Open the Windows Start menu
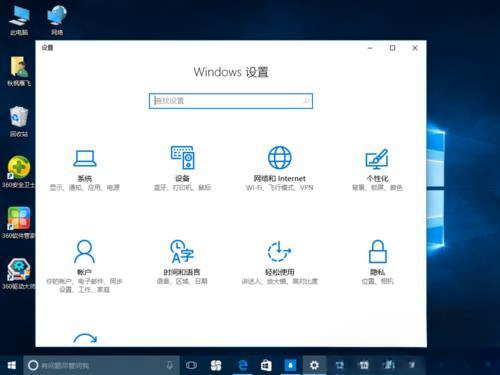Viewport: 500px width, 375px height. point(12,365)
